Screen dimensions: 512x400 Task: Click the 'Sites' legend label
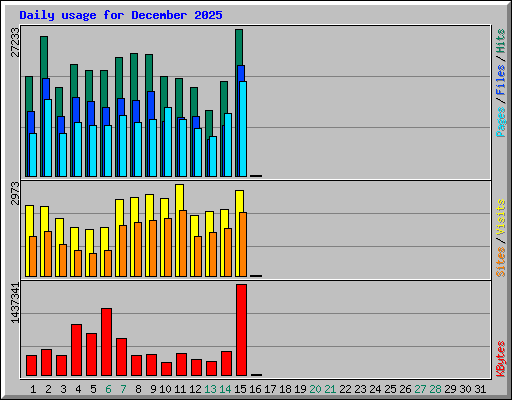coord(501,262)
